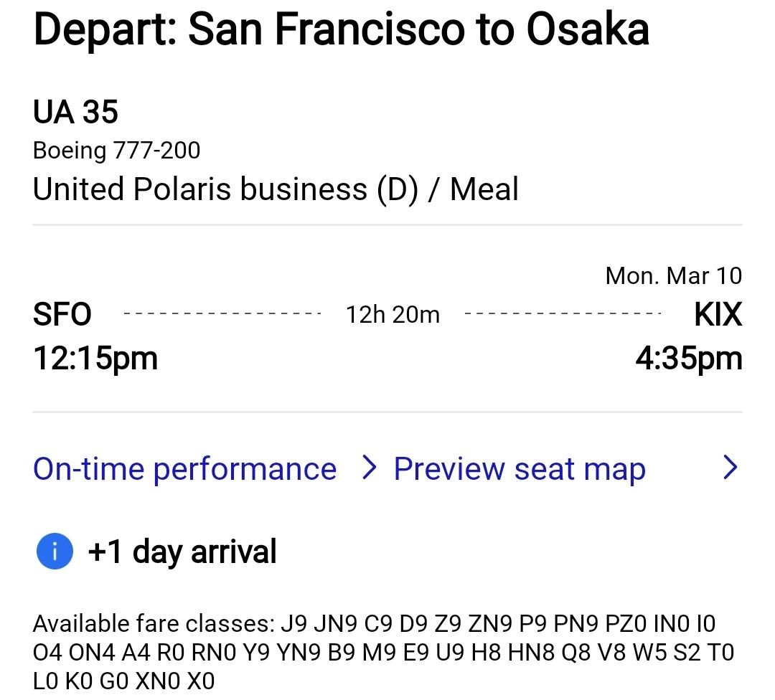
Task: Select the 12:15pm departure time
Action: point(95,357)
